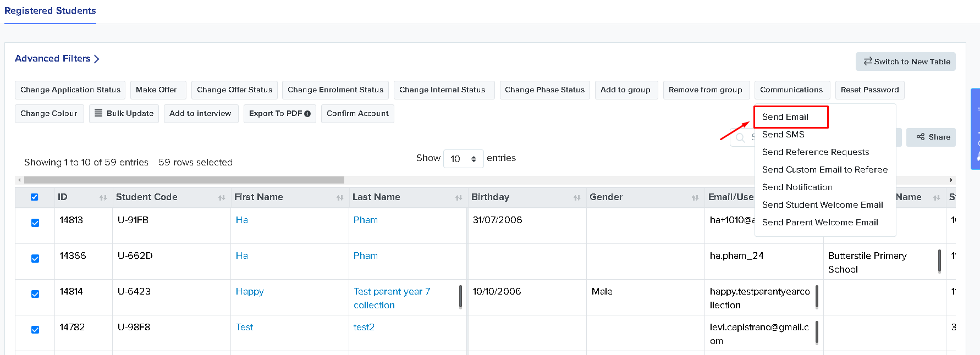Click Change Phase Status button
The width and height of the screenshot is (980, 355).
point(544,90)
